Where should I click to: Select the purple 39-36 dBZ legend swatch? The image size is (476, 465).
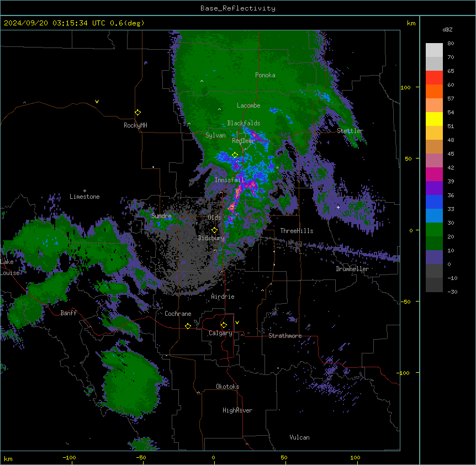tap(434, 188)
